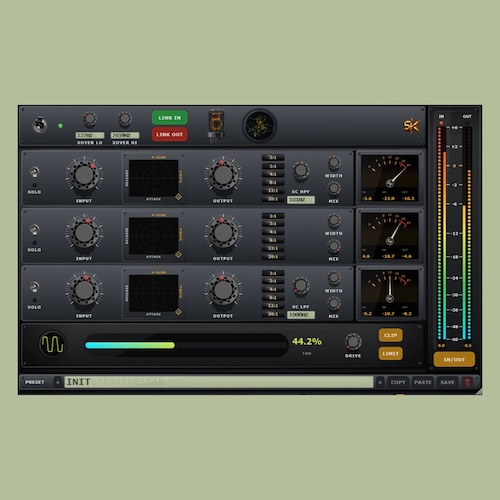
Task: Click the SC LPF knob on the bottom band
Action: pyautogui.click(x=301, y=285)
